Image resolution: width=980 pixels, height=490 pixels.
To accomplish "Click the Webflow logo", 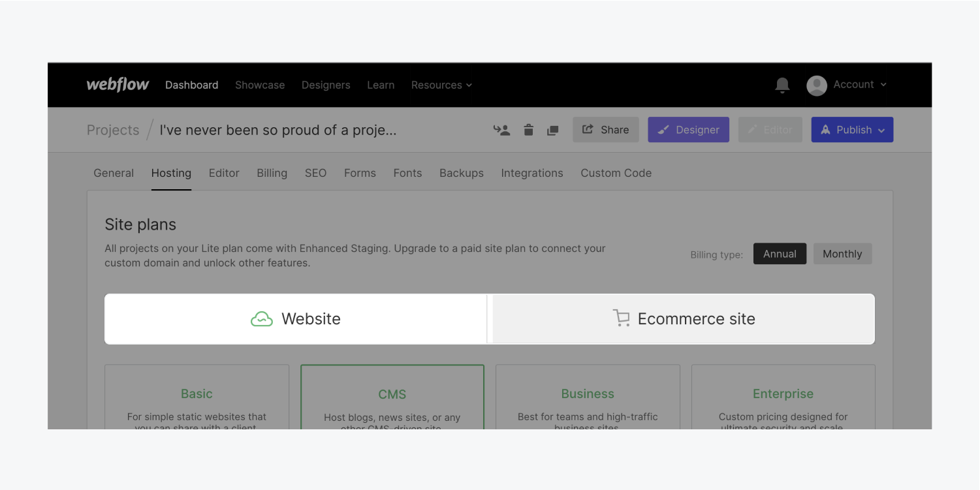I will 118,85.
